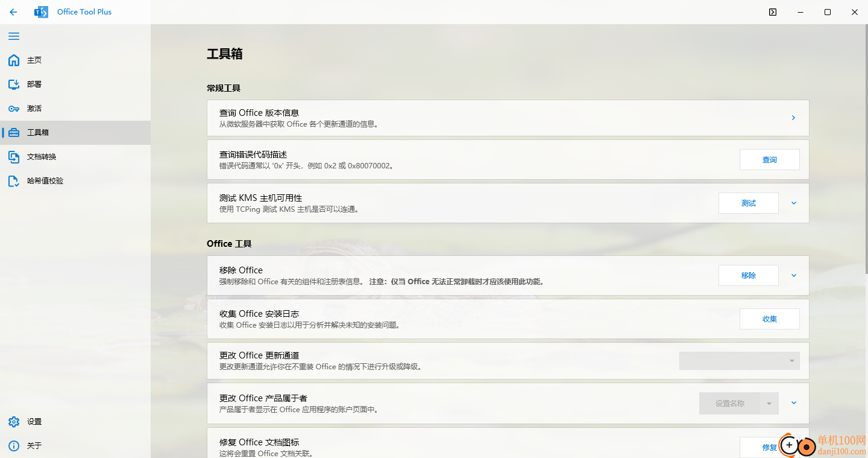Click the info icon beside 关于
This screenshot has width=868, height=458.
tap(14, 446)
